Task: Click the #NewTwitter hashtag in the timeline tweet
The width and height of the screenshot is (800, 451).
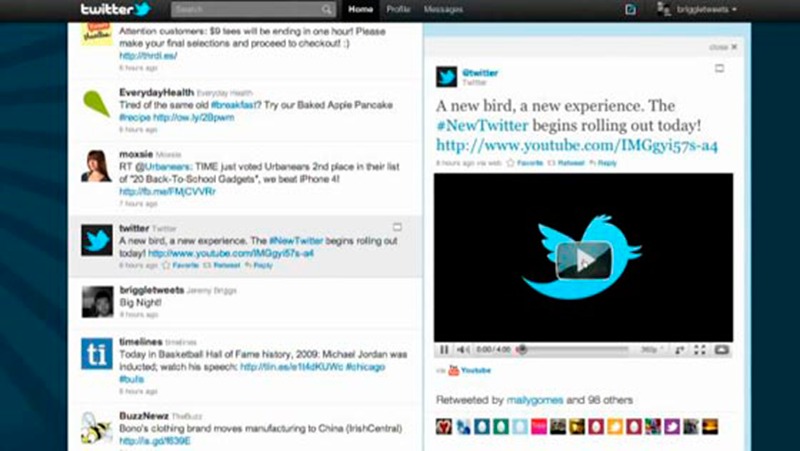Action: click(x=296, y=240)
